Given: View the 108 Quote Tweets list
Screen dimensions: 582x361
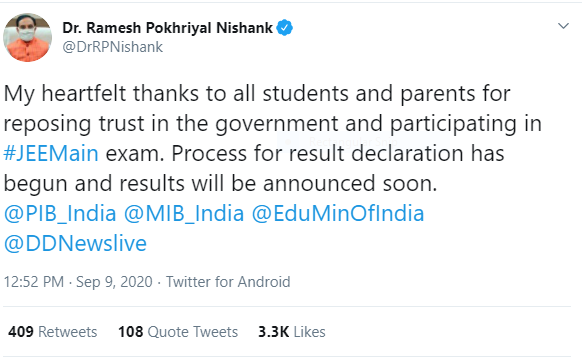Looking at the screenshot, I should point(178,332).
